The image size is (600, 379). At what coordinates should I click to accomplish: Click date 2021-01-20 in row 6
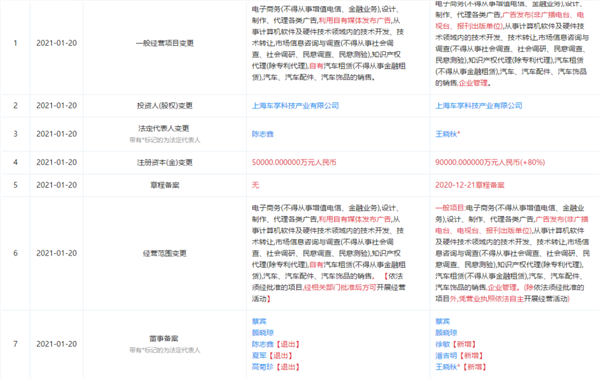pos(57,253)
